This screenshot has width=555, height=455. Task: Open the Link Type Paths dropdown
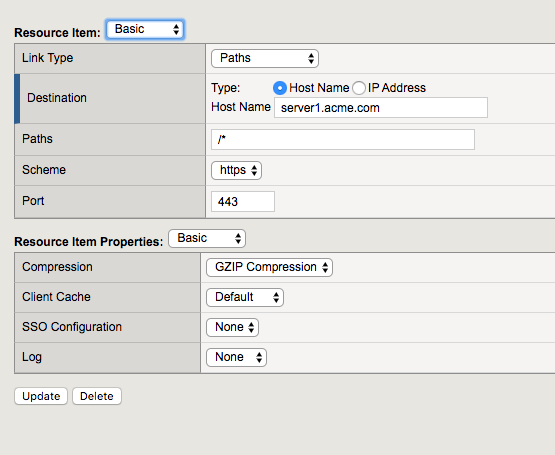[265, 58]
